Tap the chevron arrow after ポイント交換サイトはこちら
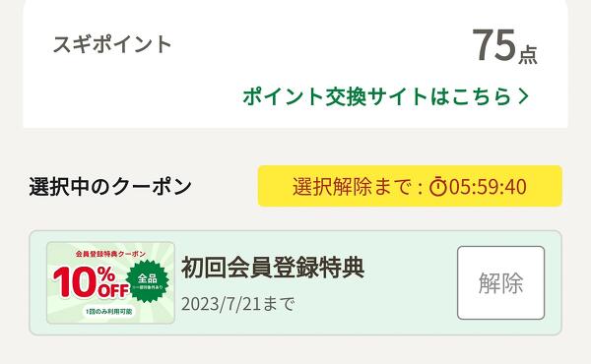Image resolution: width=591 pixels, height=364 pixels. (524, 96)
